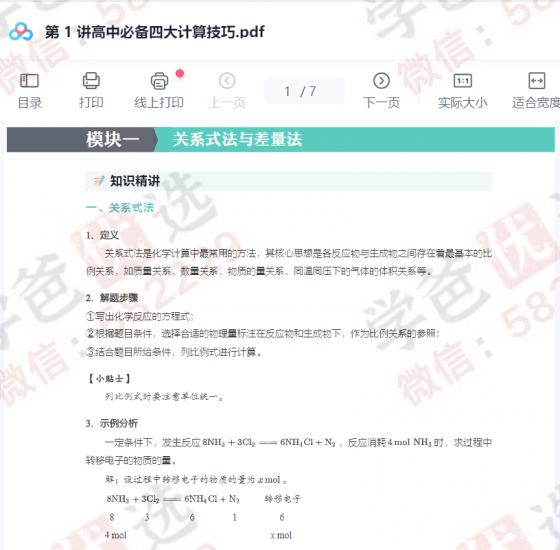Click the 【小贴士】 tip label

click(x=109, y=379)
